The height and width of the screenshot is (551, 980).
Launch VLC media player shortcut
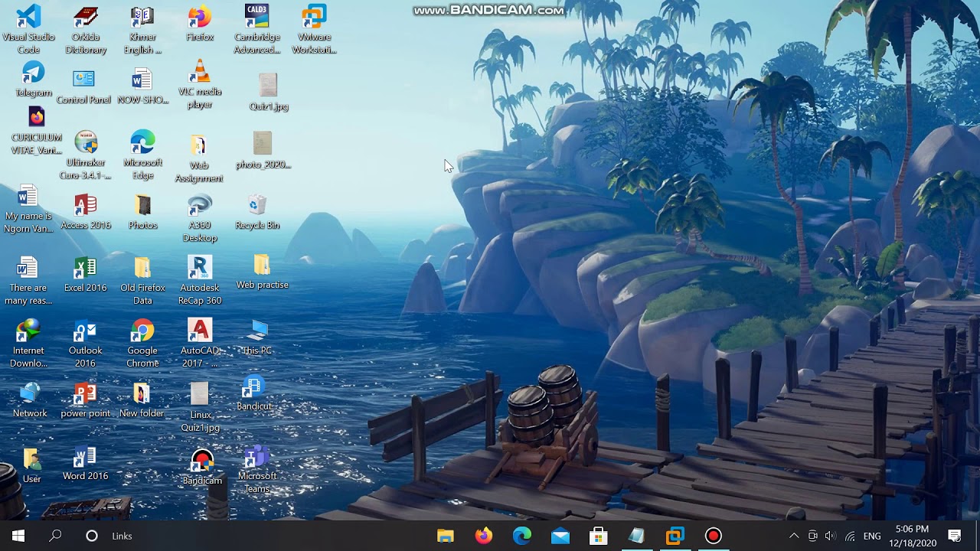pyautogui.click(x=200, y=84)
